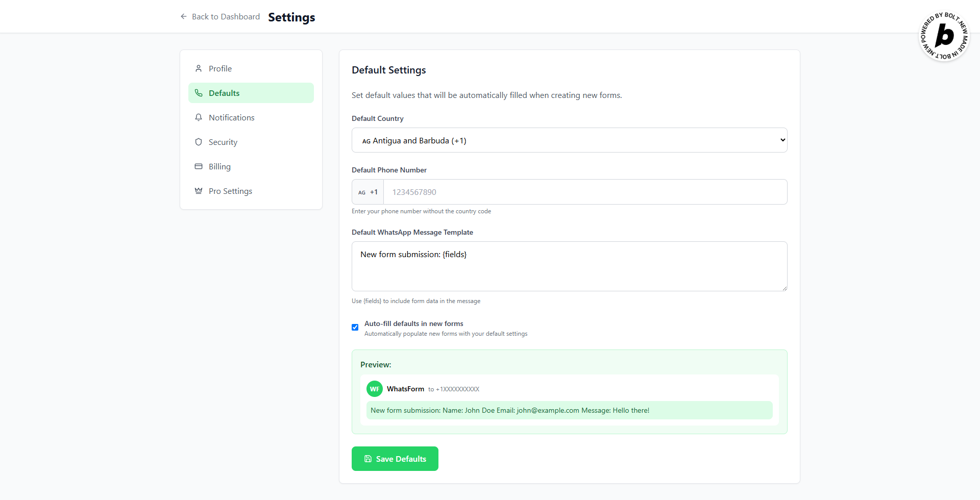
Task: Click the green WF avatar in preview
Action: pyautogui.click(x=375, y=389)
